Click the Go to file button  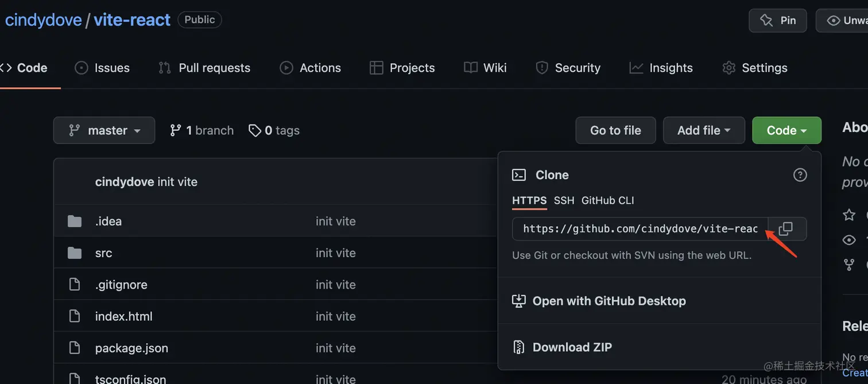click(x=615, y=130)
